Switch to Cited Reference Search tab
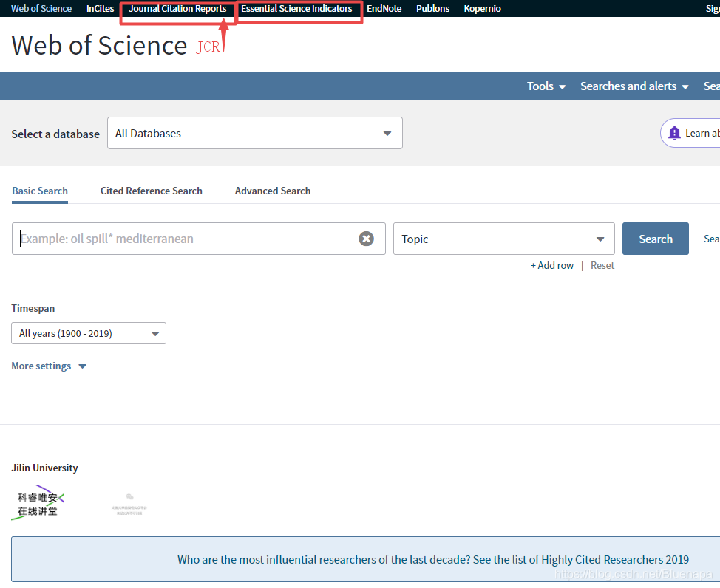Screen dimensions: 720x588 point(151,191)
